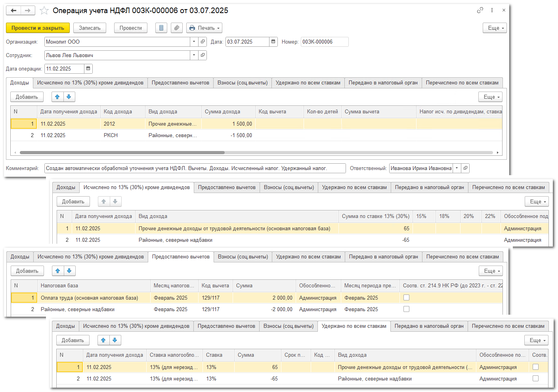Image resolution: width=558 pixels, height=392 pixels.
Task: Expand the Сотрудник dropdown list
Action: tap(194, 55)
